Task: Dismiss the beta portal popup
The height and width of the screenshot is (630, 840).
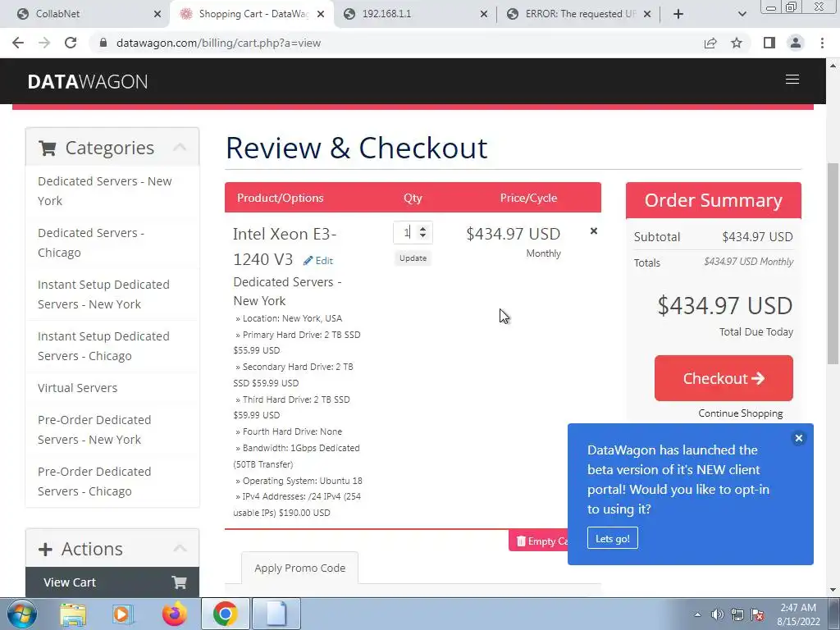Action: pos(798,438)
